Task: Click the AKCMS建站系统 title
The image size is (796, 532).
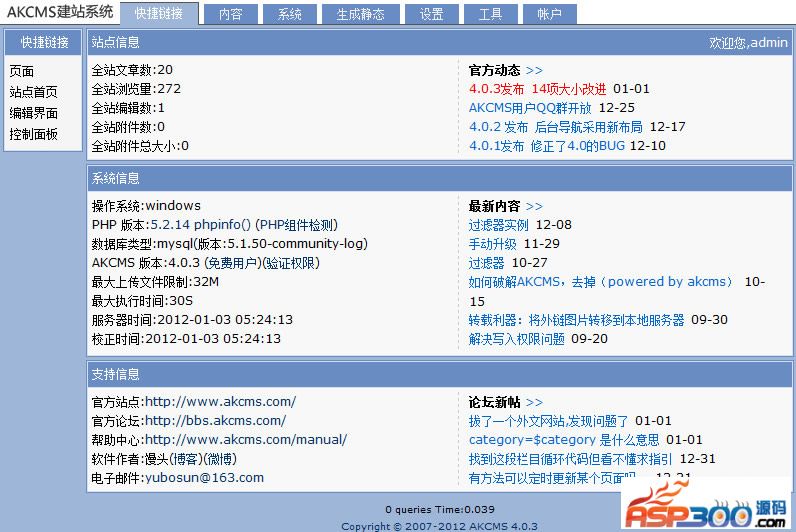Action: tap(60, 12)
